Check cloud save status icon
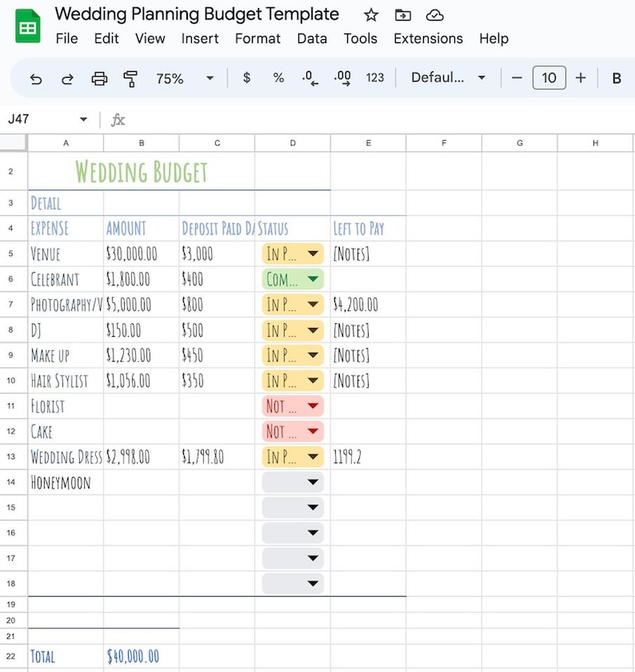Screen dimensions: 635x672 click(x=435, y=15)
